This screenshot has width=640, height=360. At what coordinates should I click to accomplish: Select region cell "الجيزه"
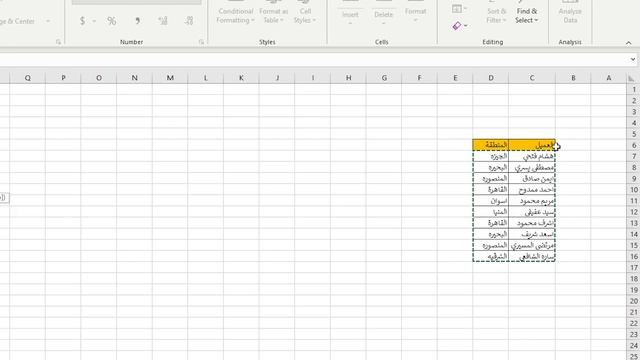tap(491, 156)
